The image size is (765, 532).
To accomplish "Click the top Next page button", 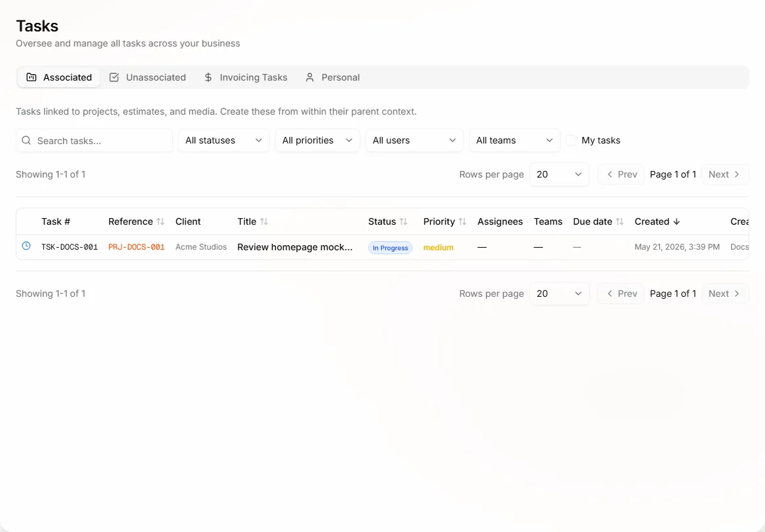I will 724,174.
